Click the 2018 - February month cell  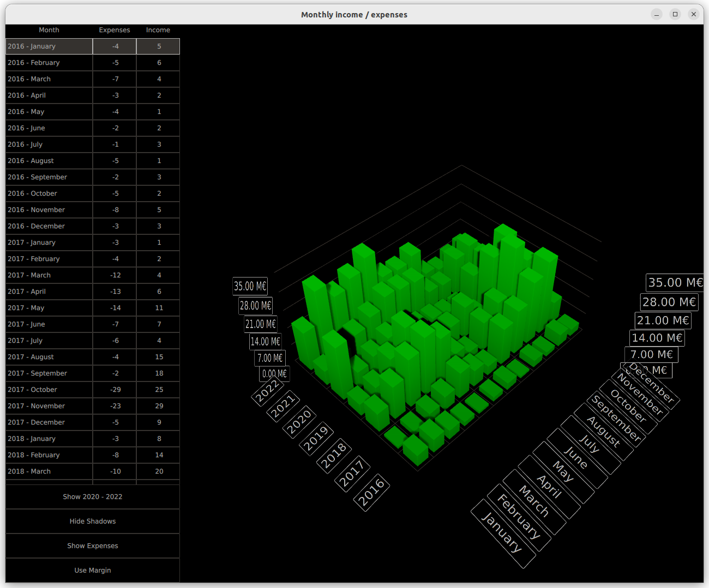pos(49,455)
